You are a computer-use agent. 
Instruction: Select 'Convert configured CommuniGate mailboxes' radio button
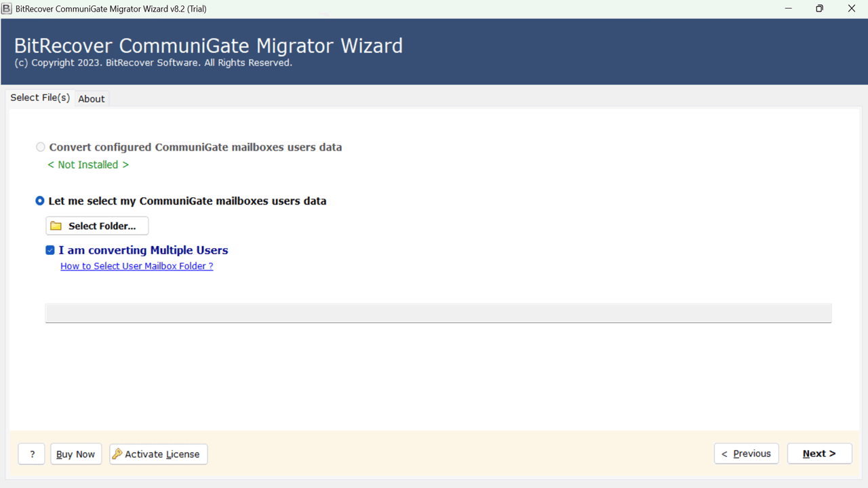pyautogui.click(x=41, y=147)
